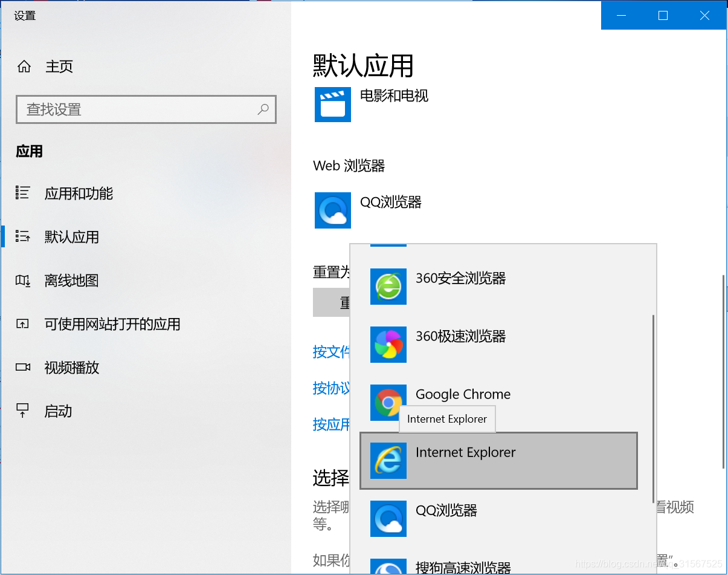Image resolution: width=728 pixels, height=575 pixels.
Task: Open the 按文件 type defaults link
Action: pos(331,352)
